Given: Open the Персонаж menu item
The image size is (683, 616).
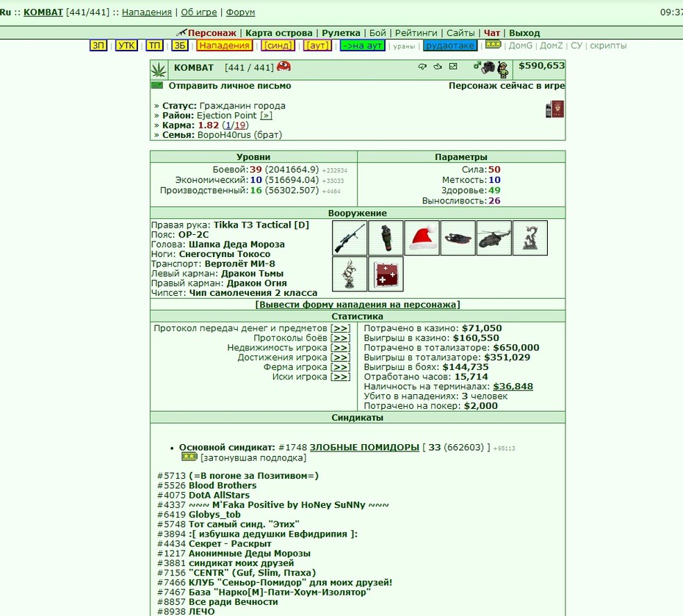Looking at the screenshot, I should [212, 33].
